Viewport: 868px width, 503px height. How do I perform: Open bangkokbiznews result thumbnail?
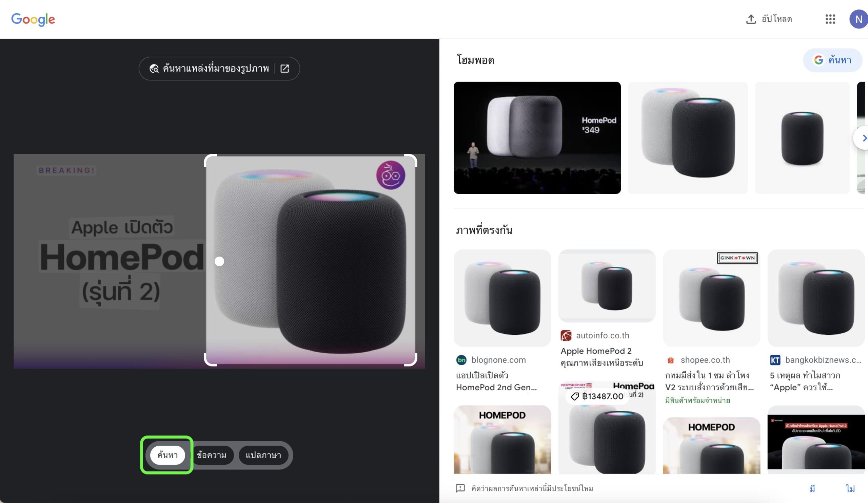tap(816, 298)
